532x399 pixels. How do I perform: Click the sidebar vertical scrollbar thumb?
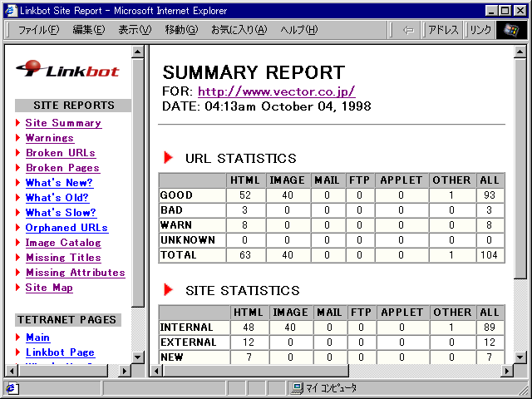[137, 183]
